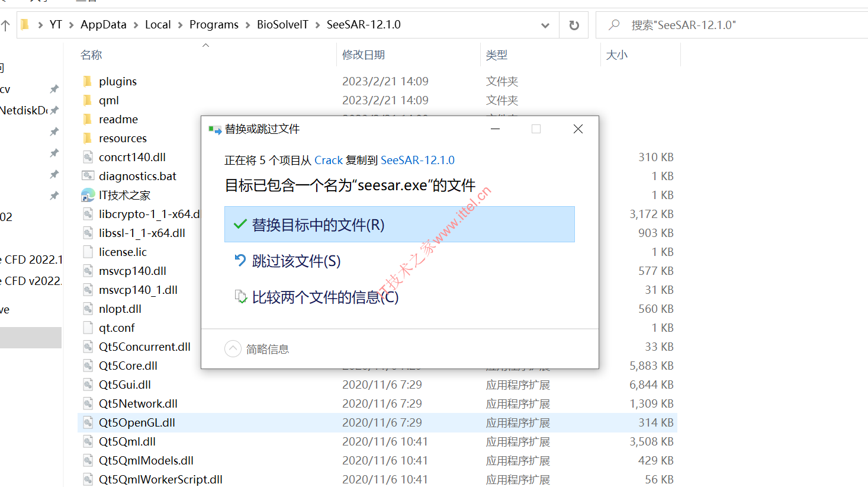Open address bar history dropdown arrow
868x487 pixels.
point(545,25)
